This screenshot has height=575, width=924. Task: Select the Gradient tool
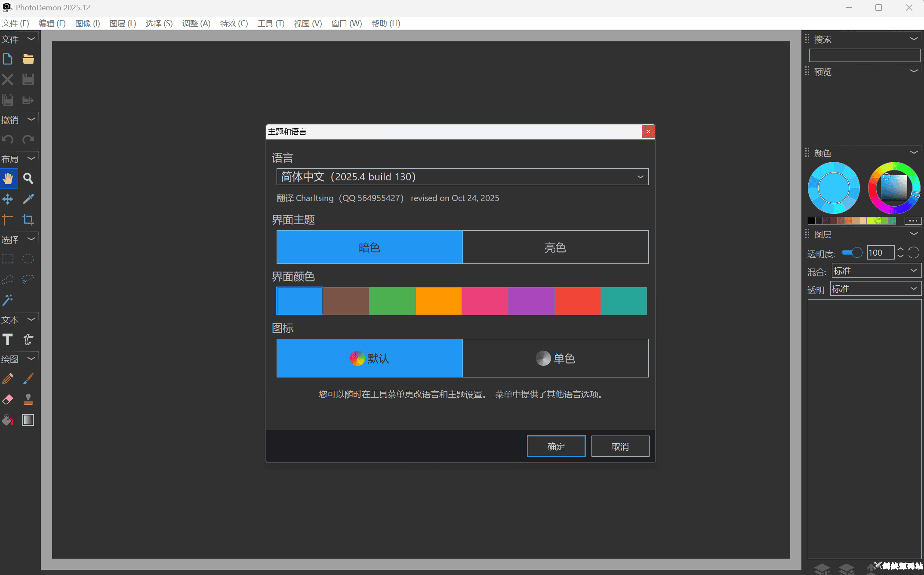click(x=28, y=420)
